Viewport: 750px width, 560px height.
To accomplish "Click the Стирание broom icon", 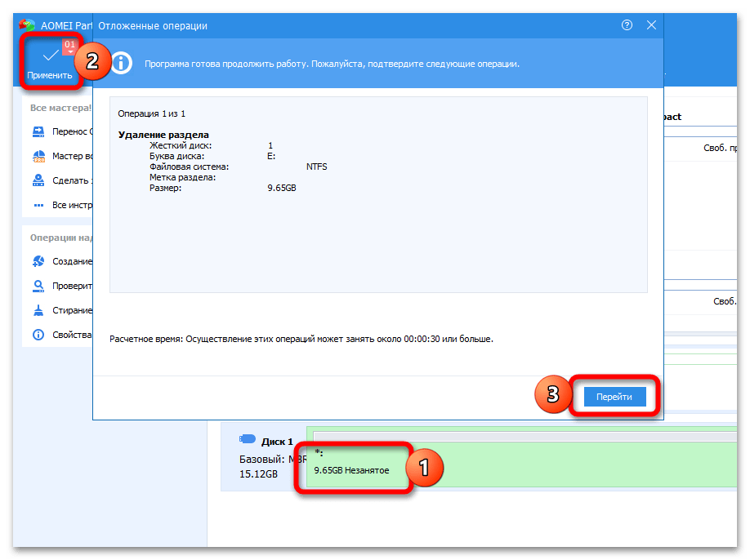I will pos(38,310).
